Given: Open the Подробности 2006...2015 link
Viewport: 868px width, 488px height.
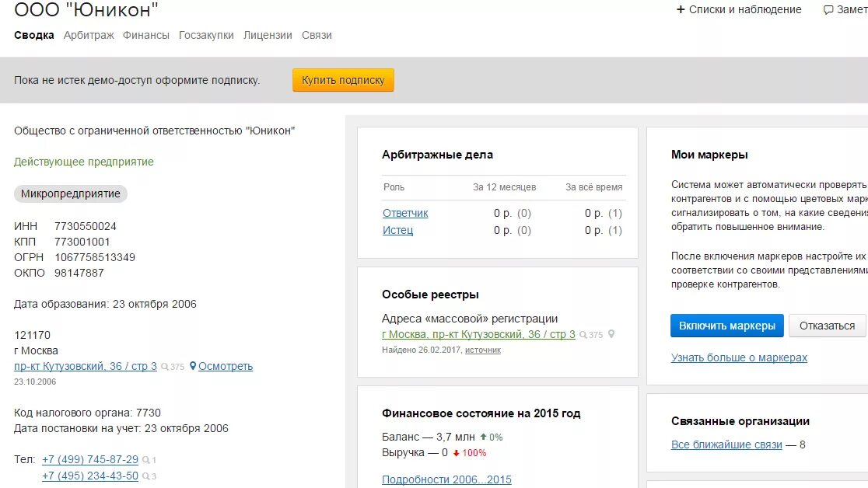Looking at the screenshot, I should click(446, 479).
